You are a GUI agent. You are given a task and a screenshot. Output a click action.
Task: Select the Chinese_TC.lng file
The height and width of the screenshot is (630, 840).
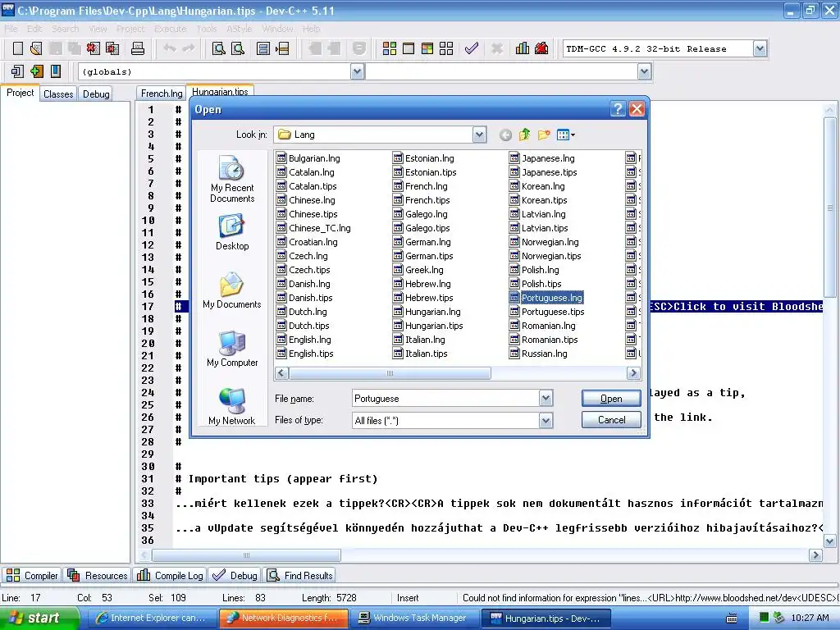point(313,228)
